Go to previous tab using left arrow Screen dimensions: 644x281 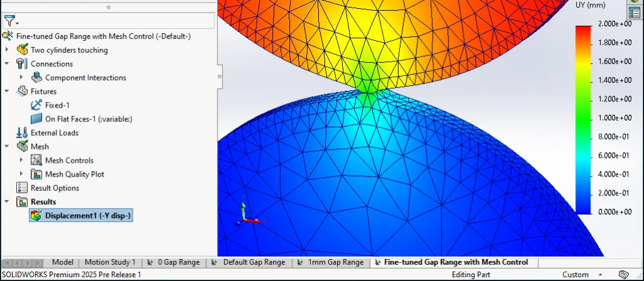pyautogui.click(x=17, y=263)
